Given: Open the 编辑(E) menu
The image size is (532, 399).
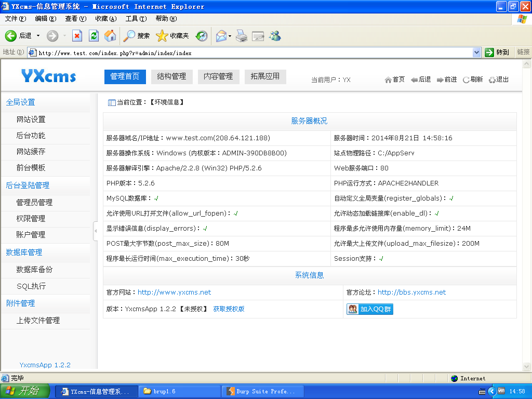Looking at the screenshot, I should point(46,19).
